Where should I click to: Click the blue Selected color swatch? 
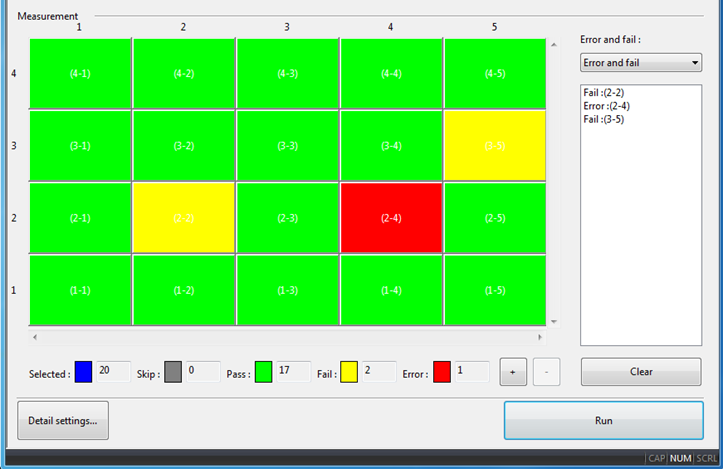click(83, 372)
